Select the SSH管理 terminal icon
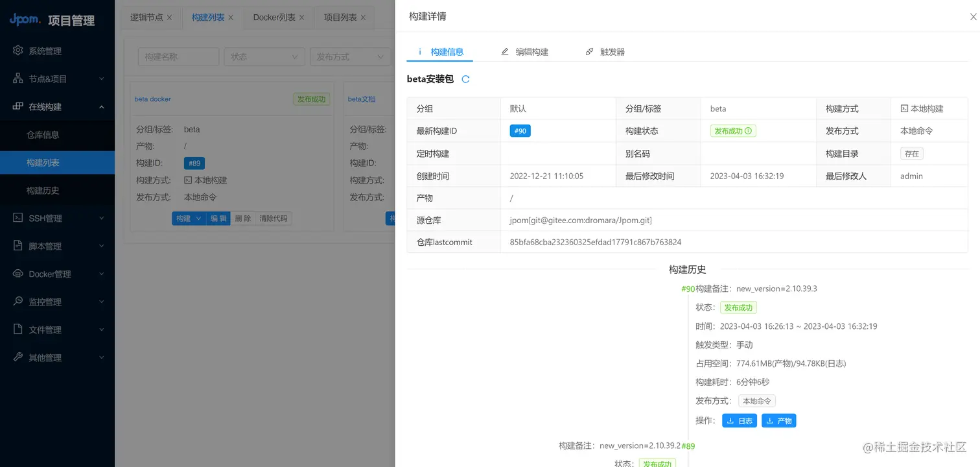 click(18, 217)
